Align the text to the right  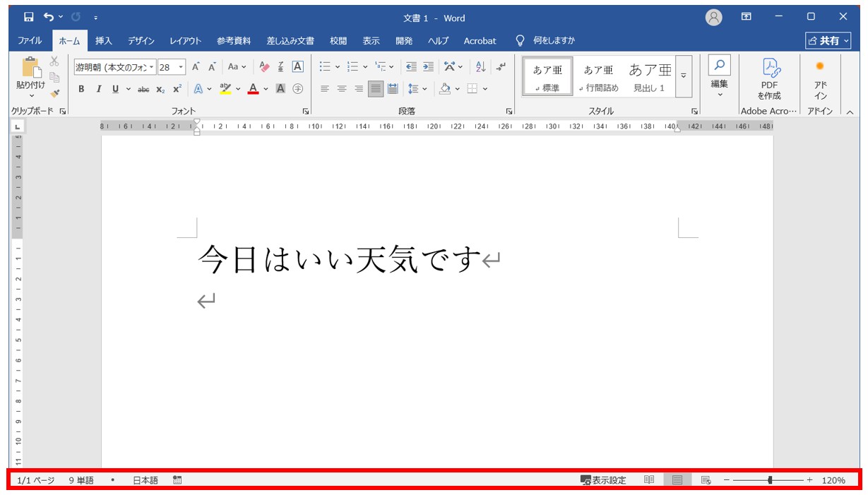coord(359,89)
